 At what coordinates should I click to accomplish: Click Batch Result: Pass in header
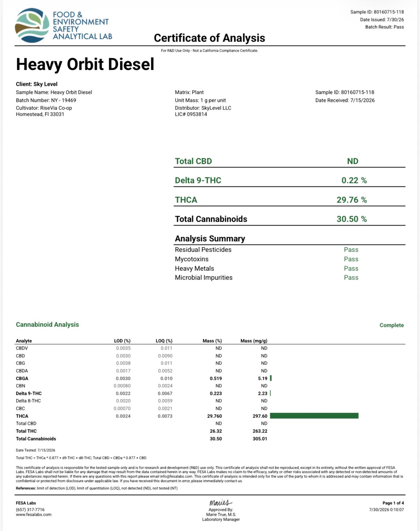pos(384,27)
